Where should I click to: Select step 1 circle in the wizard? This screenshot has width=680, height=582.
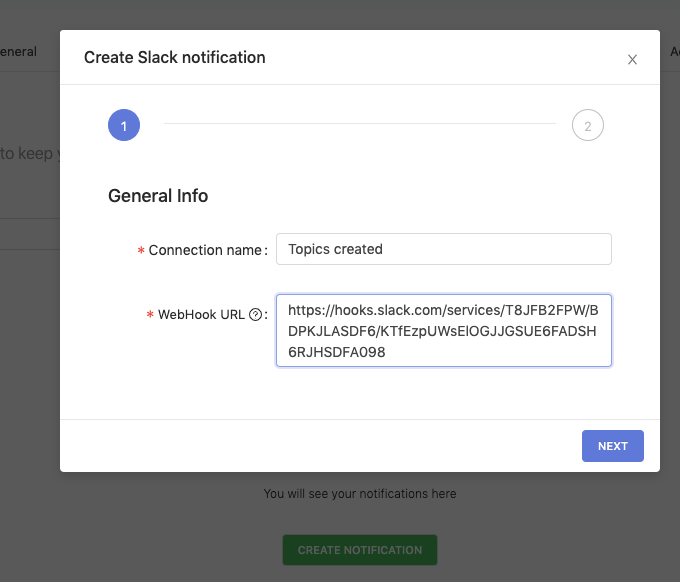tap(124, 125)
